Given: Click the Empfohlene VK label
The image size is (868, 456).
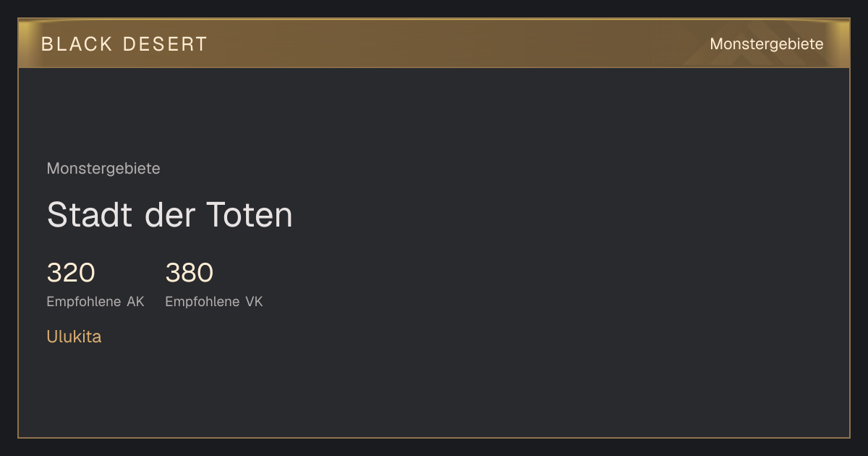Looking at the screenshot, I should pos(214,302).
